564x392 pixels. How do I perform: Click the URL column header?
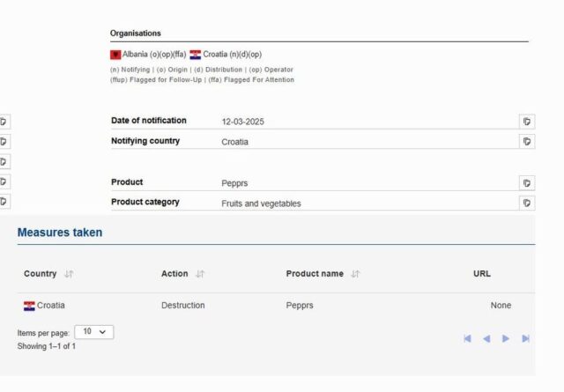[x=481, y=274]
